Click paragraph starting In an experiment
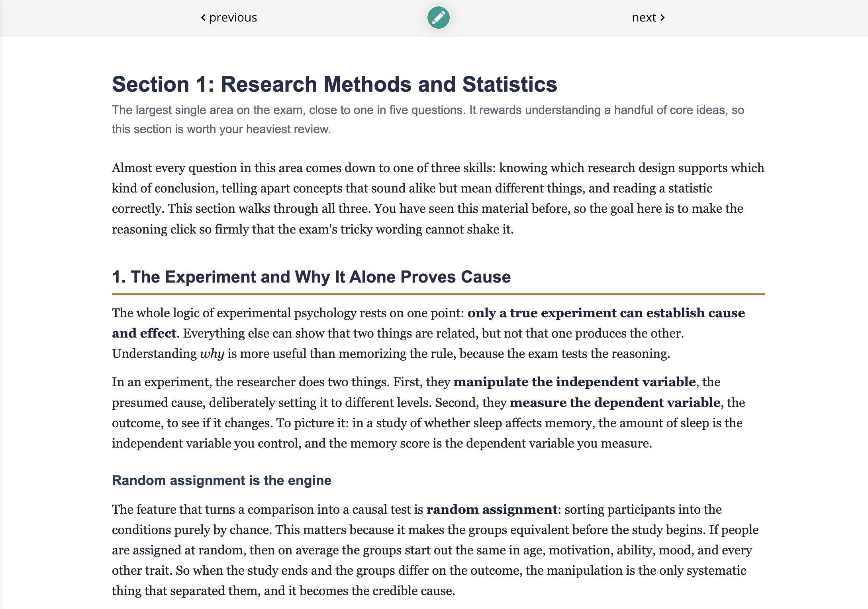 pyautogui.click(x=429, y=413)
